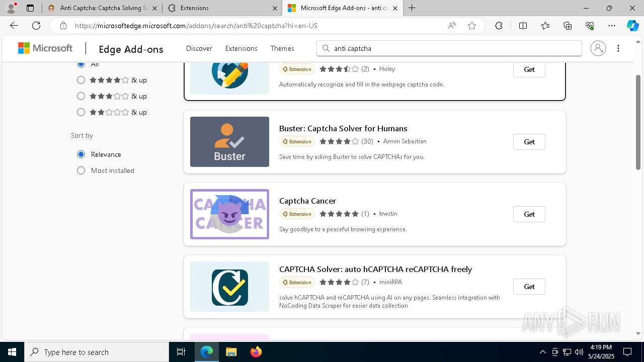Get the extension by Holey

point(529,69)
